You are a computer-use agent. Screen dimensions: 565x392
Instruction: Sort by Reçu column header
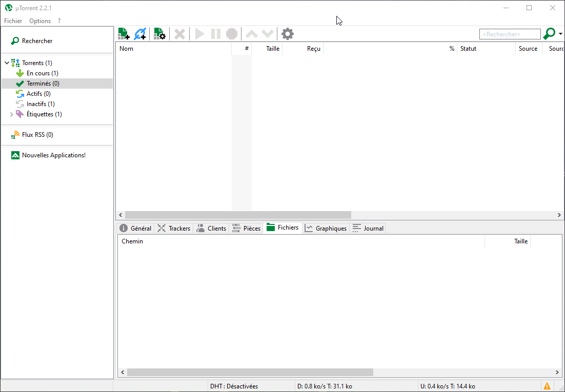point(302,49)
